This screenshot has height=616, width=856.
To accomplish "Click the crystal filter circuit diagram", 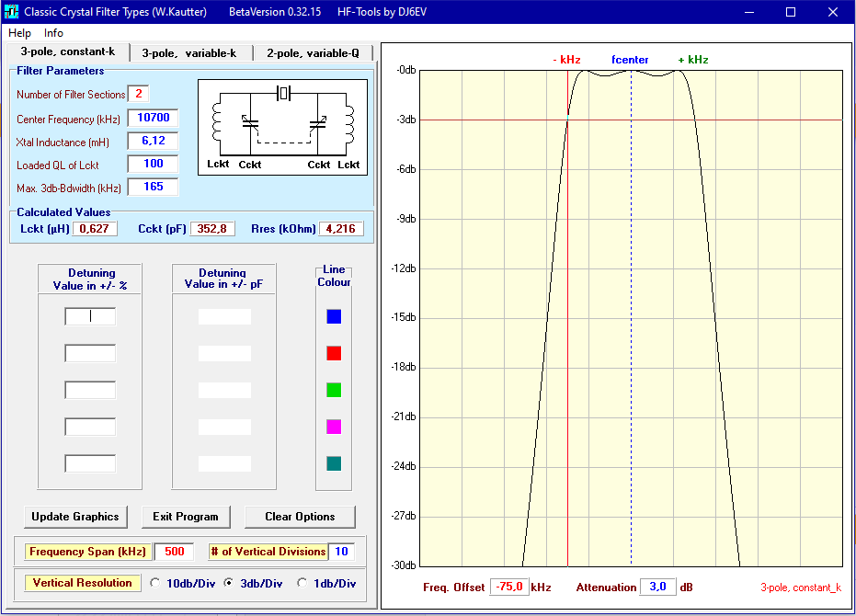I will 283,127.
